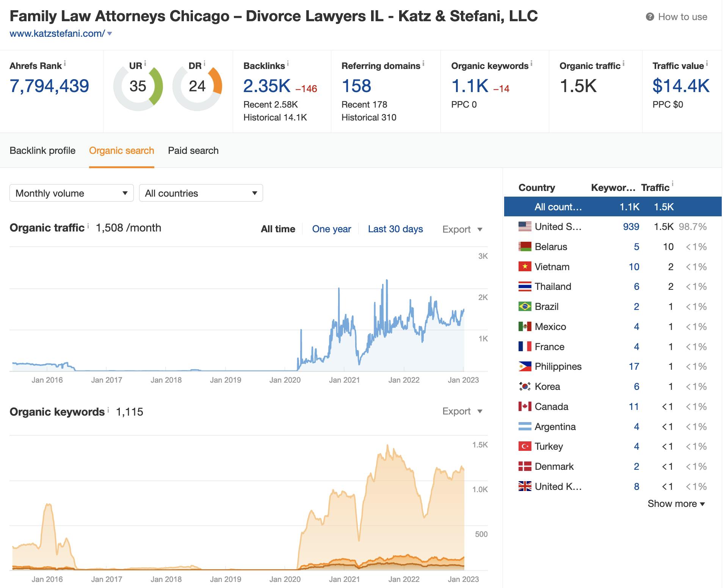Expand the country list with Show more

pyautogui.click(x=676, y=504)
